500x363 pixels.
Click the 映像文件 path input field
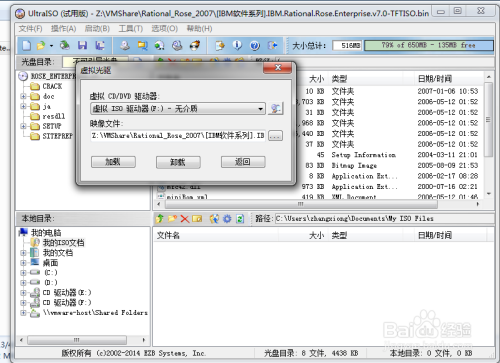coord(178,136)
